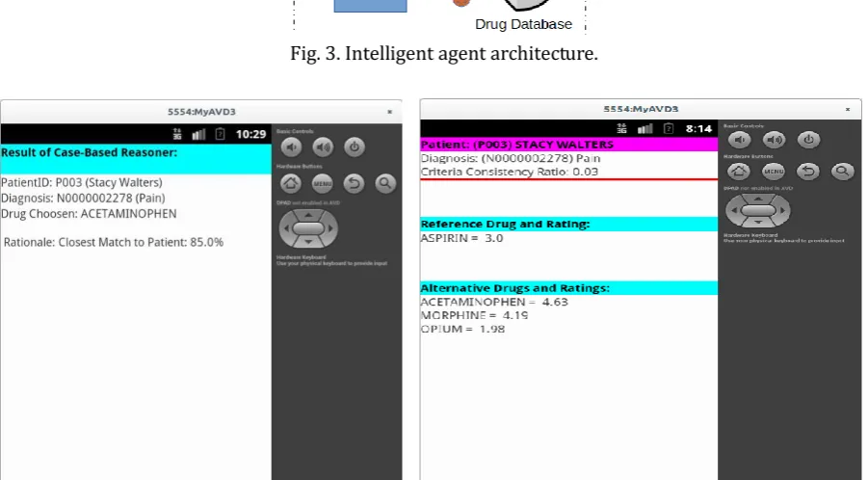Viewport: 868px width, 480px height.
Task: Click power button in left emulator
Action: pyautogui.click(x=355, y=147)
